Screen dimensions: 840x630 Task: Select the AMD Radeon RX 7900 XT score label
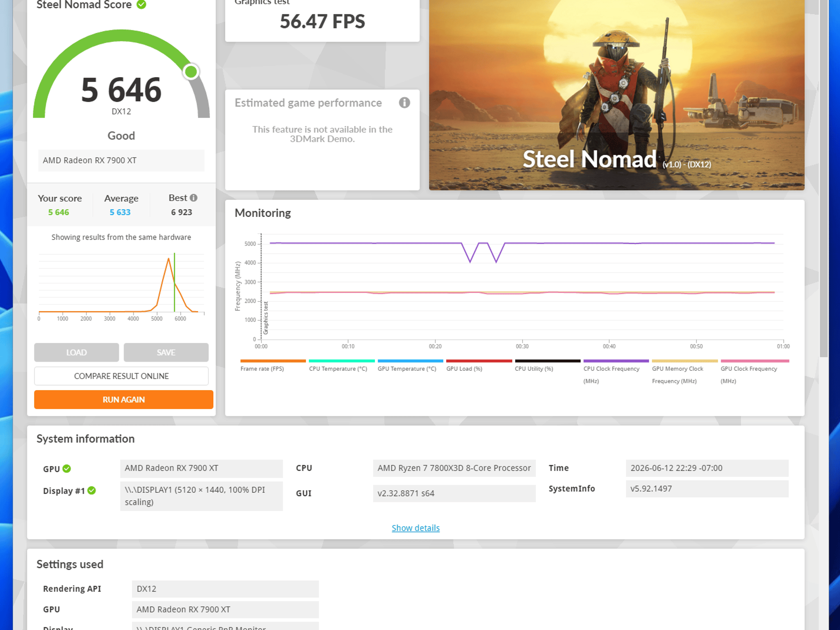[121, 160]
